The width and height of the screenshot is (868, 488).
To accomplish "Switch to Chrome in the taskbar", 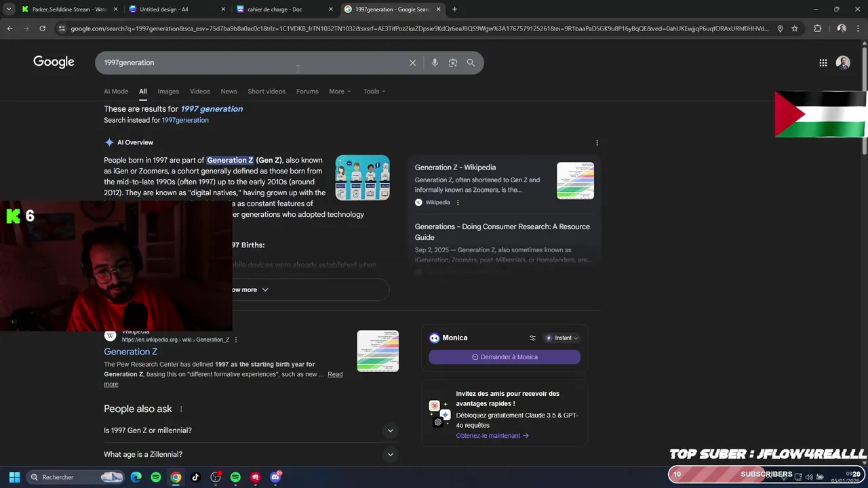I will click(x=176, y=477).
